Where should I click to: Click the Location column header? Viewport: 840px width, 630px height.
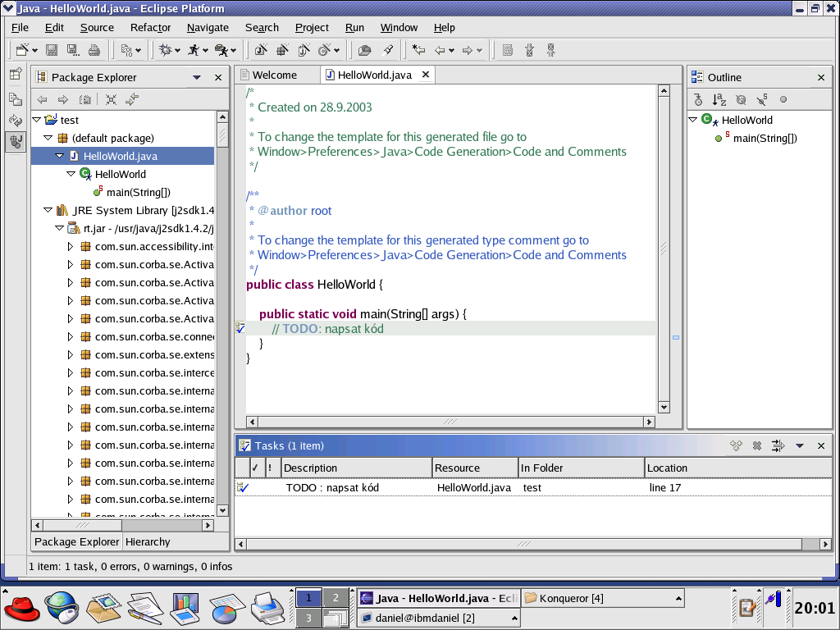738,468
